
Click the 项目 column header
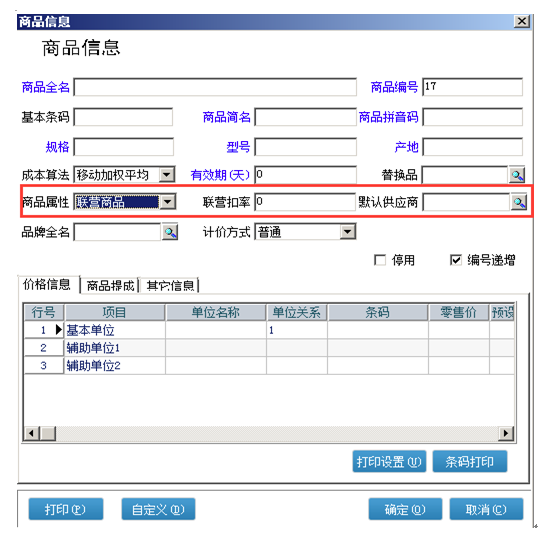tap(114, 313)
